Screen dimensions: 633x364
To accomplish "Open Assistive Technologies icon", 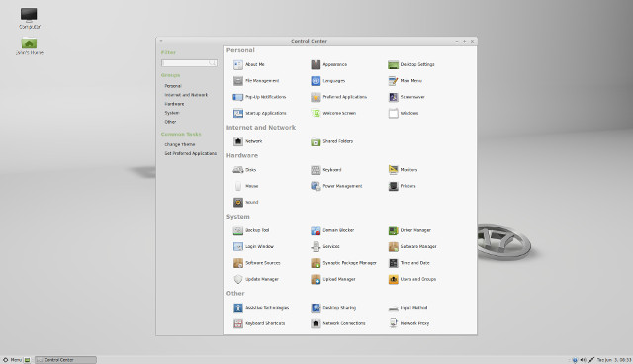I will click(238, 308).
